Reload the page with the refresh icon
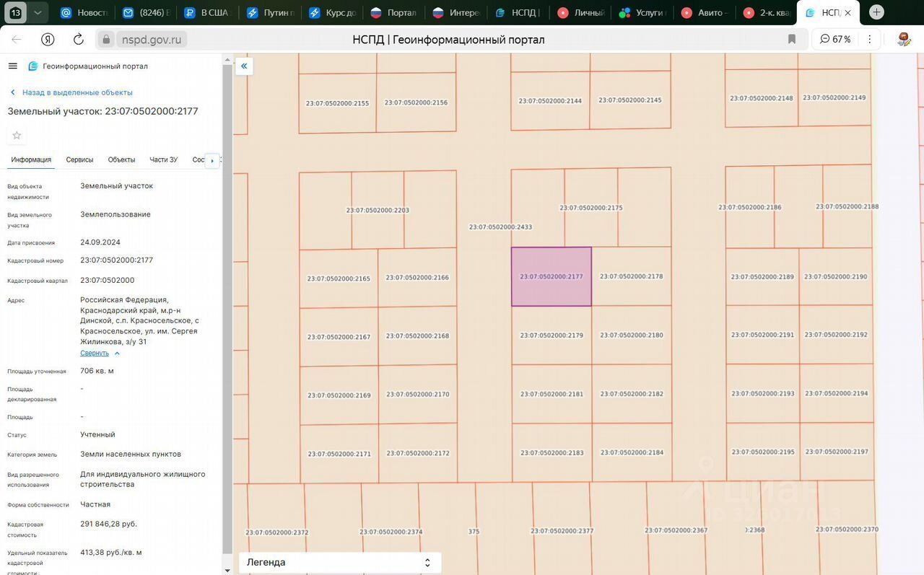Image resolution: width=924 pixels, height=575 pixels. point(79,39)
